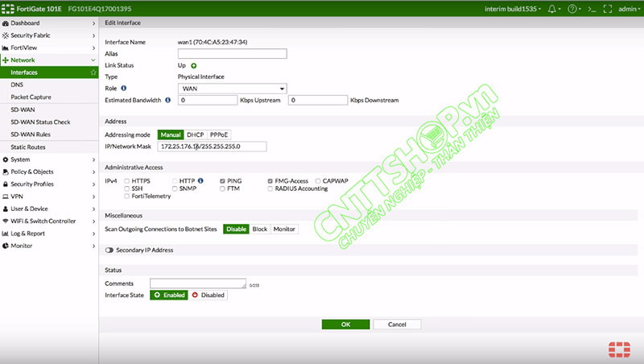Set Interface State to Disabled
This screenshot has height=364, width=644.
click(208, 295)
